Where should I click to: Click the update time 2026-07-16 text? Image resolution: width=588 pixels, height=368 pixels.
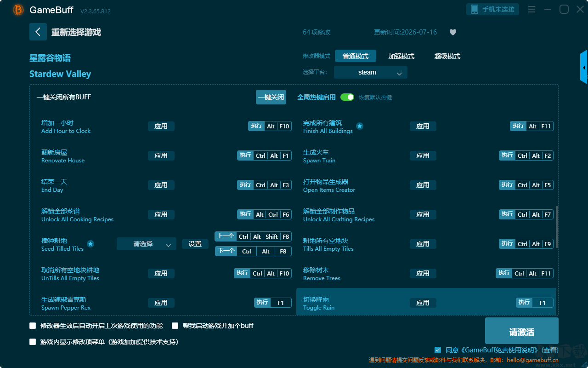pos(406,32)
